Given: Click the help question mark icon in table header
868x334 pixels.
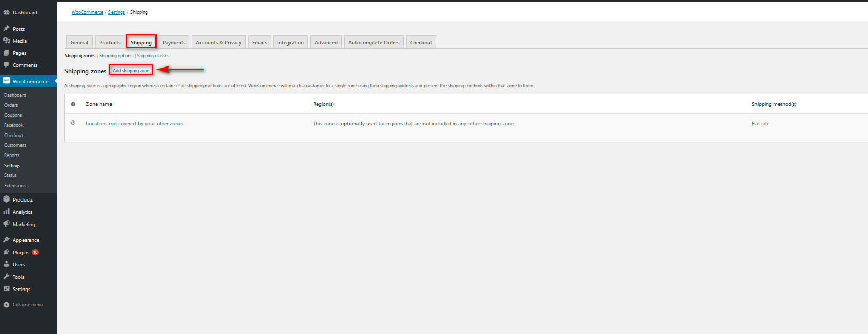Looking at the screenshot, I should click(x=73, y=104).
